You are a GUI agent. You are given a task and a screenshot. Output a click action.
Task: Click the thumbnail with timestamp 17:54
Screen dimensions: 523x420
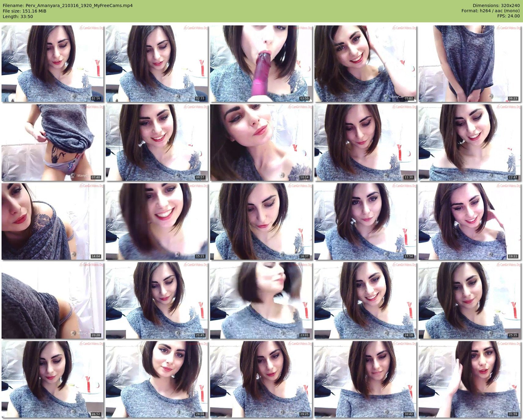pos(365,221)
